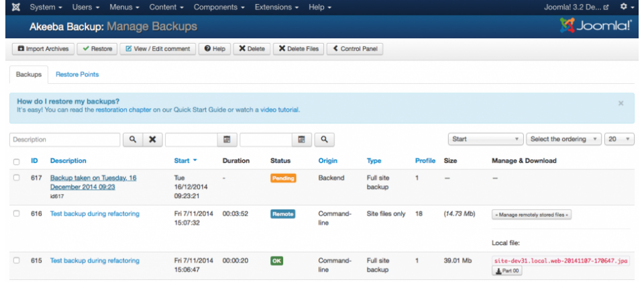The width and height of the screenshot is (644, 282).
Task: Toggle the select-all checkbox in table header
Action: coord(16,162)
